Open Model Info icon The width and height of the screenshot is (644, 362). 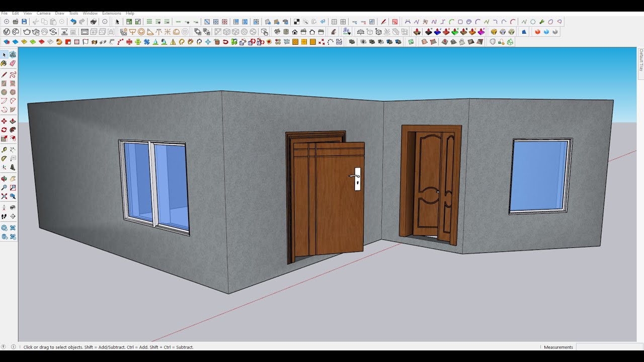click(x=105, y=22)
